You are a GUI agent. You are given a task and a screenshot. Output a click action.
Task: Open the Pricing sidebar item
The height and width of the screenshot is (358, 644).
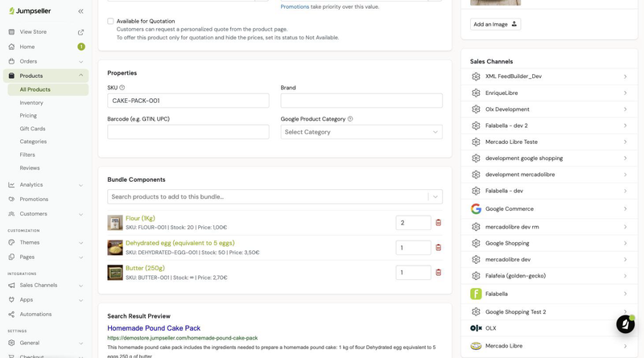pos(28,116)
